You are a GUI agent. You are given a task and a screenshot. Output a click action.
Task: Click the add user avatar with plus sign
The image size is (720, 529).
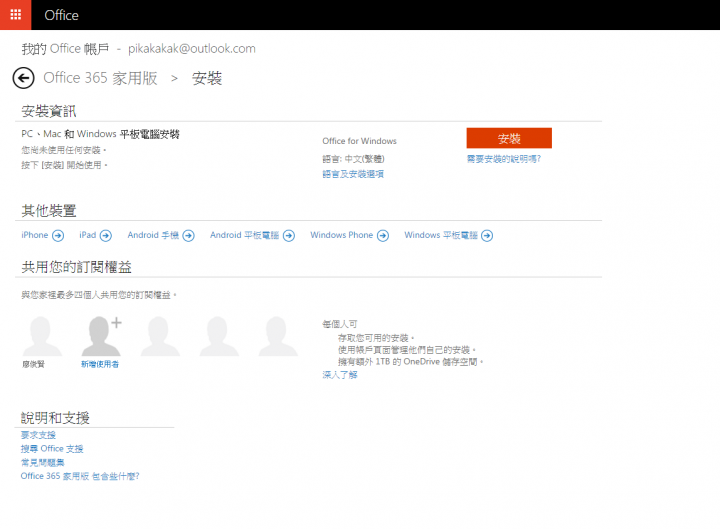pos(101,336)
